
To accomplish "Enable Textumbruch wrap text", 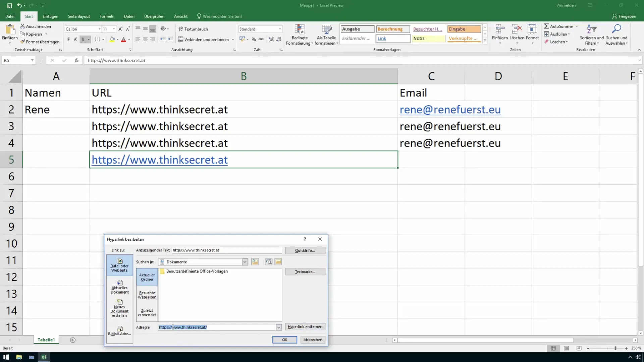I will click(193, 29).
